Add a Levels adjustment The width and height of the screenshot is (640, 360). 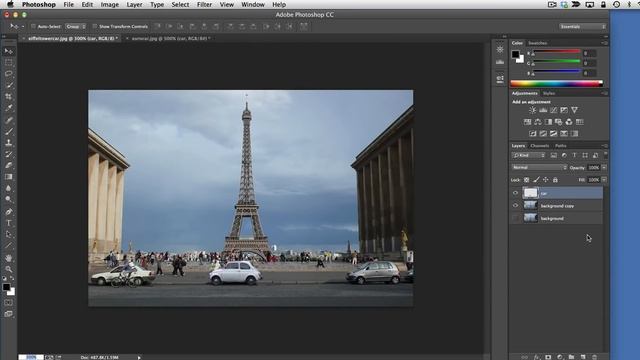(x=543, y=110)
